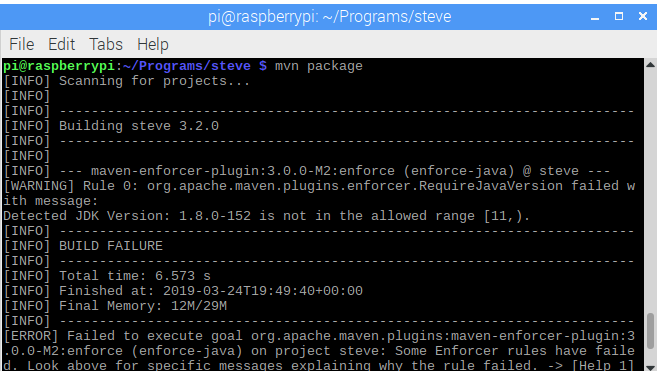This screenshot has height=375, width=657.
Task: Click the '[ERROR] Failed to execute goal' line
Action: click(x=319, y=336)
